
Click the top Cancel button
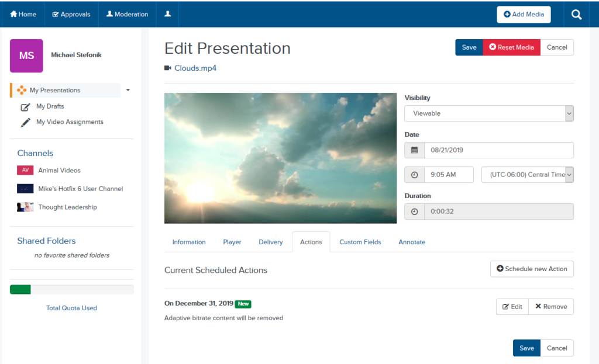(557, 47)
